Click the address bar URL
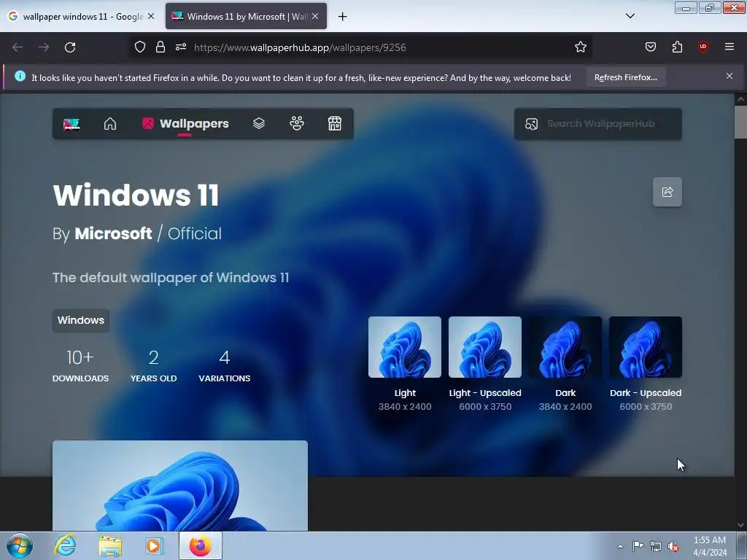Image resolution: width=747 pixels, height=560 pixels. 300,47
